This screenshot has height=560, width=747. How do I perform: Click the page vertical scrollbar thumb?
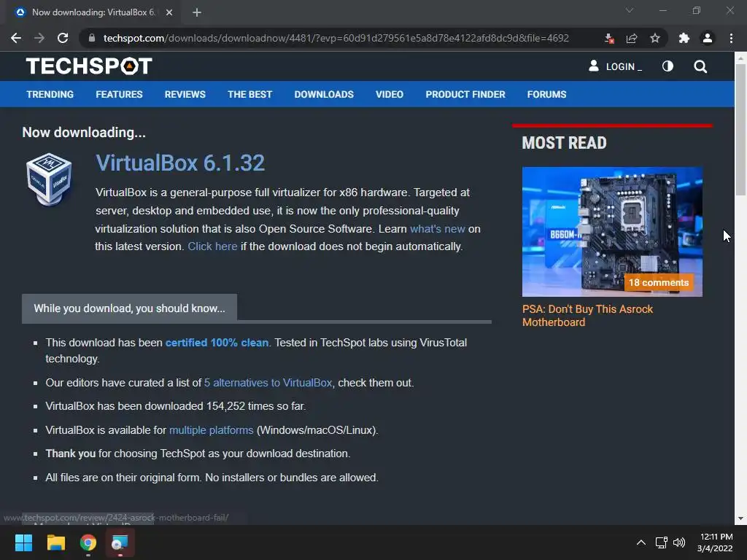click(x=740, y=128)
